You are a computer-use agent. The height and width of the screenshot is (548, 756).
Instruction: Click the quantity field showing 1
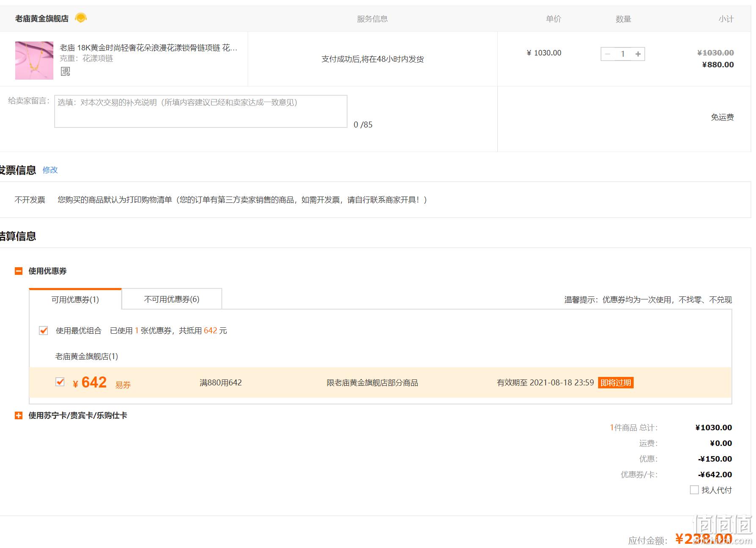click(623, 54)
